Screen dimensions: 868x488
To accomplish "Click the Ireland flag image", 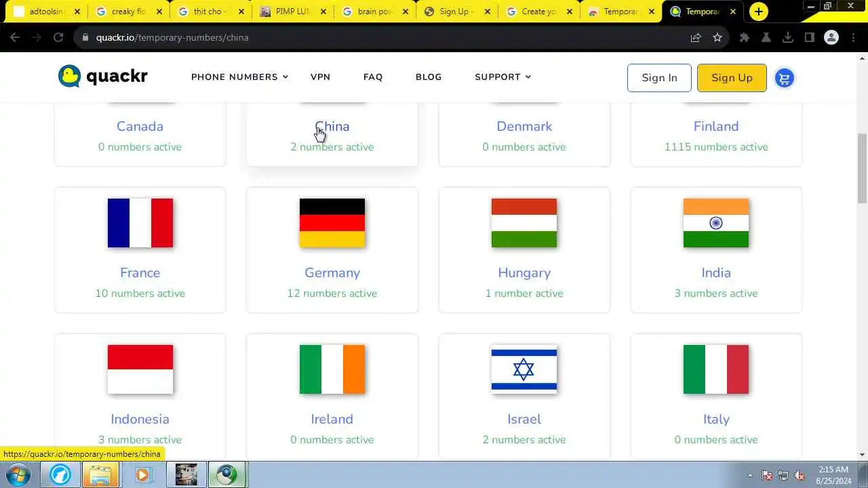I will tap(332, 369).
